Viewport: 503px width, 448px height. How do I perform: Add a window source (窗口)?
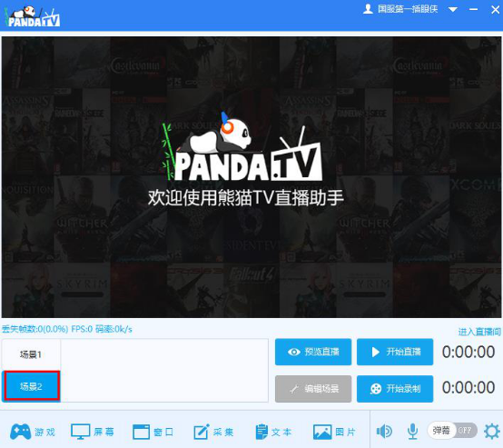click(x=153, y=432)
